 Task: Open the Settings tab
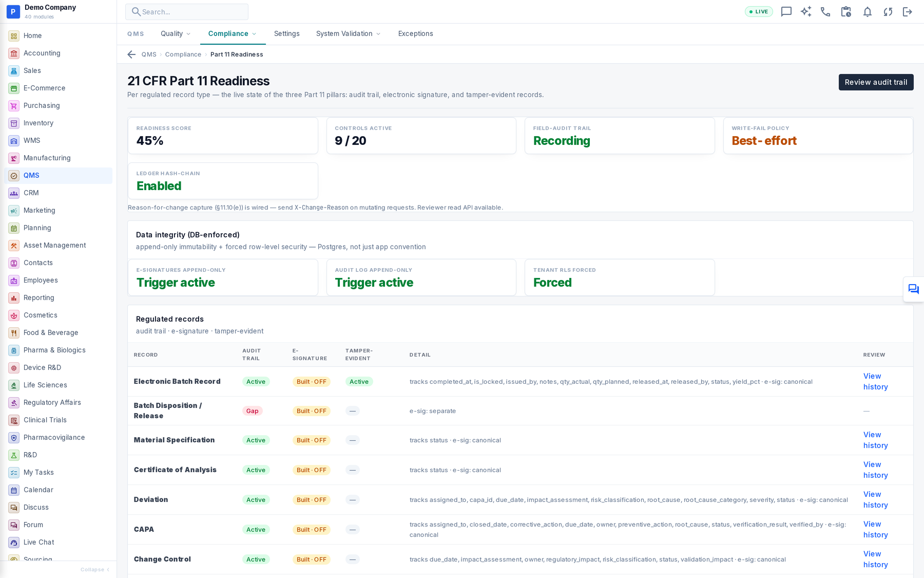pos(287,34)
